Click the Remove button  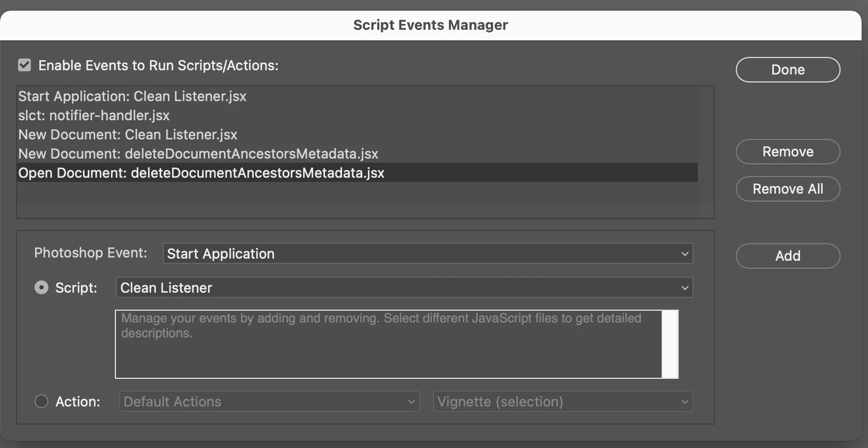pyautogui.click(x=788, y=152)
